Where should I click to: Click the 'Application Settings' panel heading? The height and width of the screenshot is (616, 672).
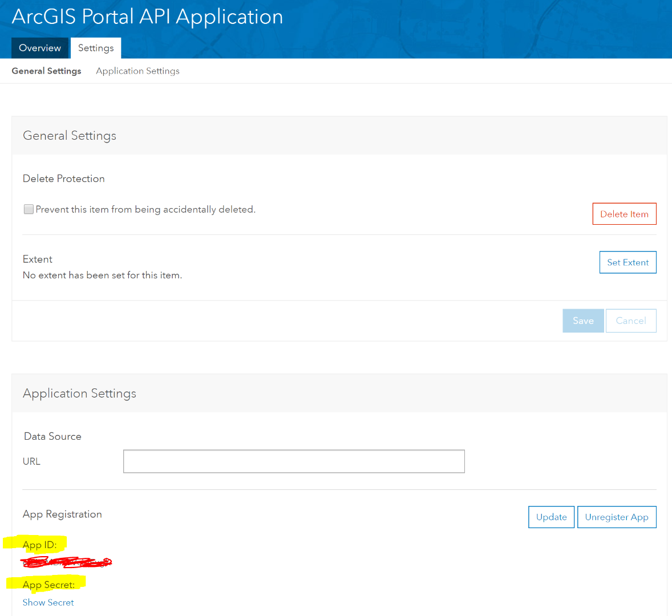click(79, 393)
